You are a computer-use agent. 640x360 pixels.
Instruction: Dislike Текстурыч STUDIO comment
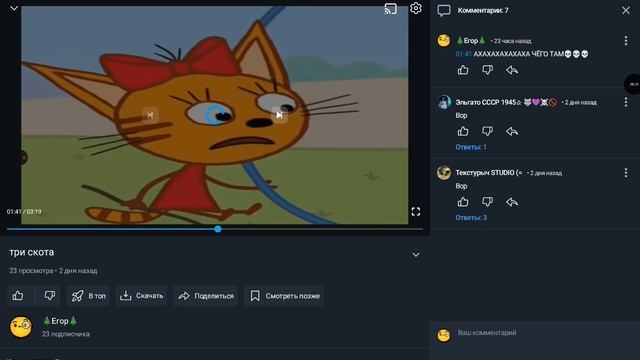pyautogui.click(x=487, y=202)
